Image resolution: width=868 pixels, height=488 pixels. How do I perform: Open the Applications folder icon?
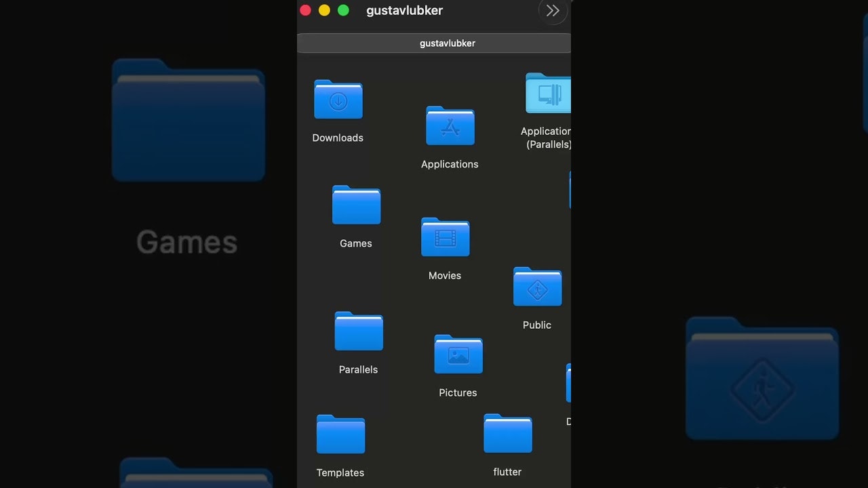tap(450, 126)
